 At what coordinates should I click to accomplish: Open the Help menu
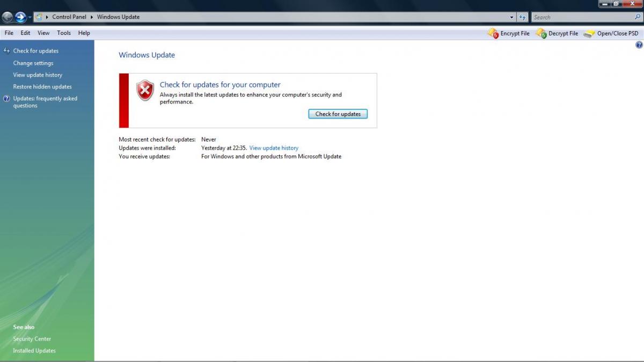pos(84,33)
